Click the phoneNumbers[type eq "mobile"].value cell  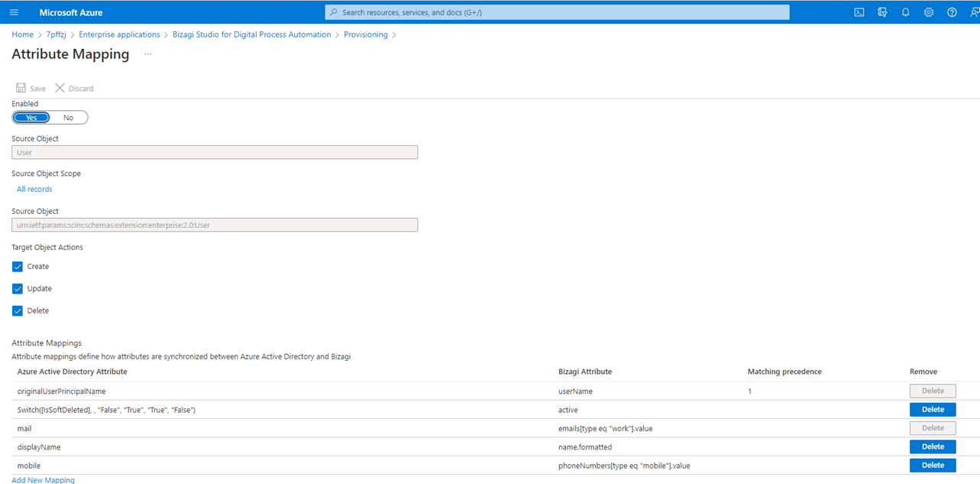[x=624, y=466]
